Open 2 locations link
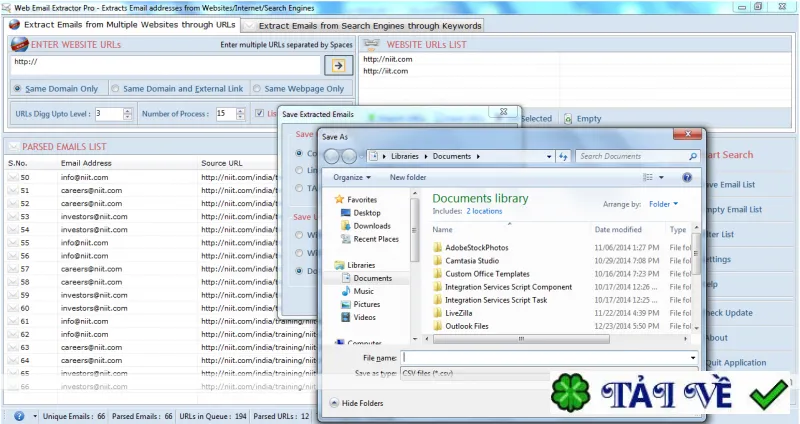Image resolution: width=800 pixels, height=424 pixels. coord(484,211)
